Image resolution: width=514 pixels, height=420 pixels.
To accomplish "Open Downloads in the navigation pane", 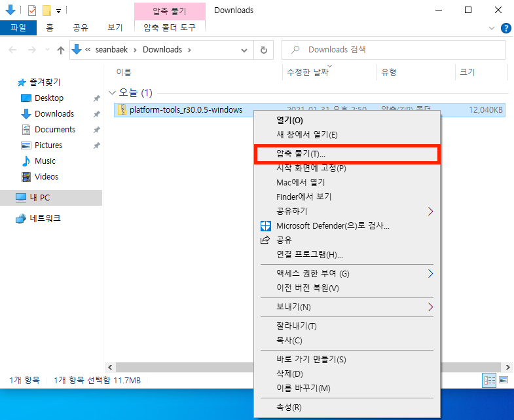I will (54, 114).
